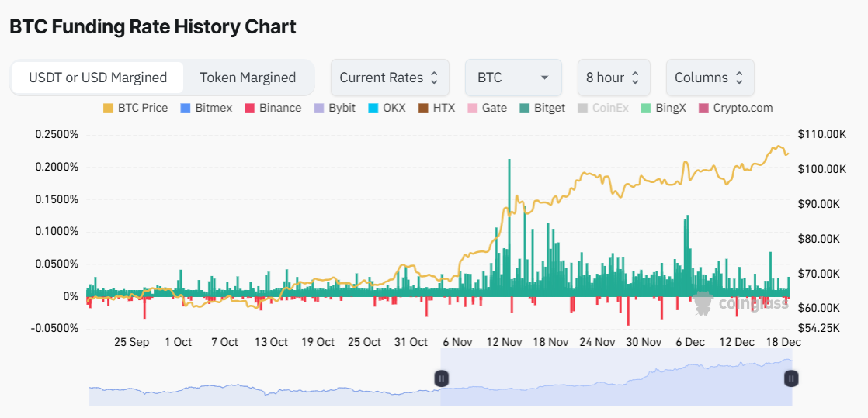
Task: Enable the greyed-out CoinEx legend series
Action: [x=602, y=108]
